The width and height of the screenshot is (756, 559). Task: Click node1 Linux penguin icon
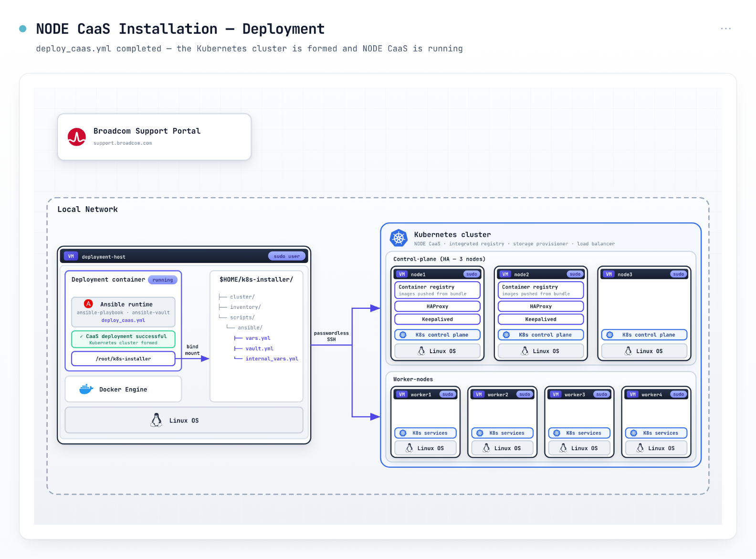point(421,351)
